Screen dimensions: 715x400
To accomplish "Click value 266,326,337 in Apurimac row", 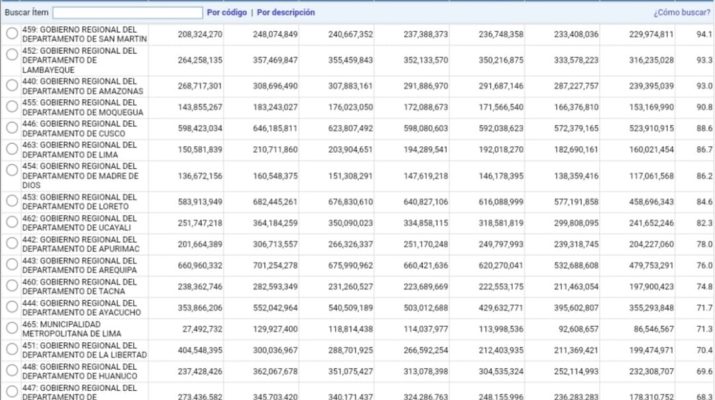I will [351, 244].
